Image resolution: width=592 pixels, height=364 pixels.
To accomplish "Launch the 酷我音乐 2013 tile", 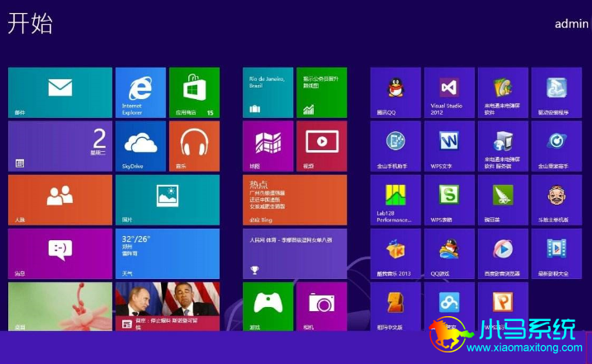I will tap(395, 253).
